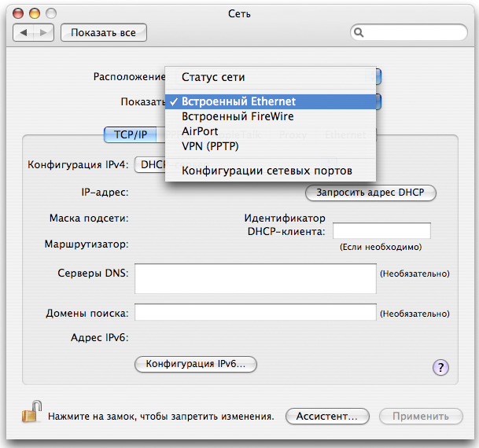Expand the "Конфигурация IPv4" dropdown
This screenshot has width=479, height=448.
[149, 164]
